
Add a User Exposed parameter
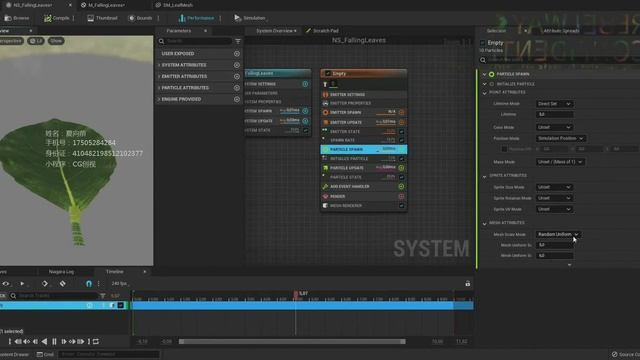click(237, 53)
